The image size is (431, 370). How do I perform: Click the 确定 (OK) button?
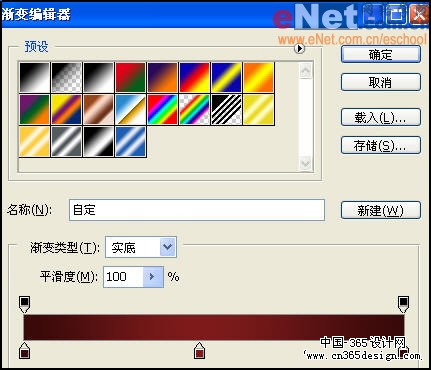click(x=381, y=54)
